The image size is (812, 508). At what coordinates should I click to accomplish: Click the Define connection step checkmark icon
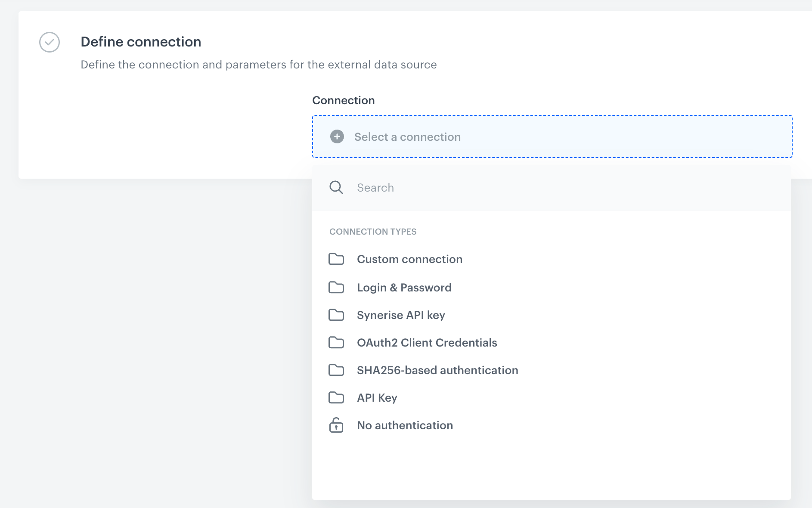click(x=50, y=42)
